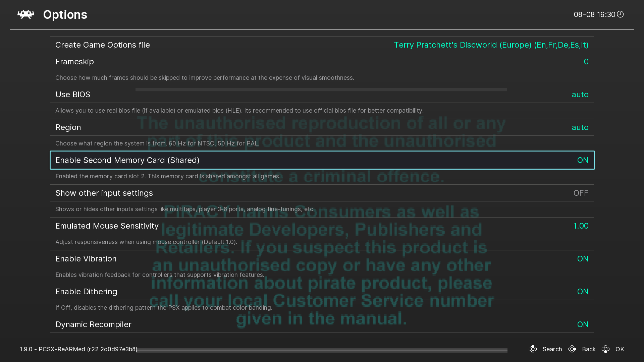Viewport: 644px width, 362px height.
Task: Click the Back button label
Action: (589, 349)
